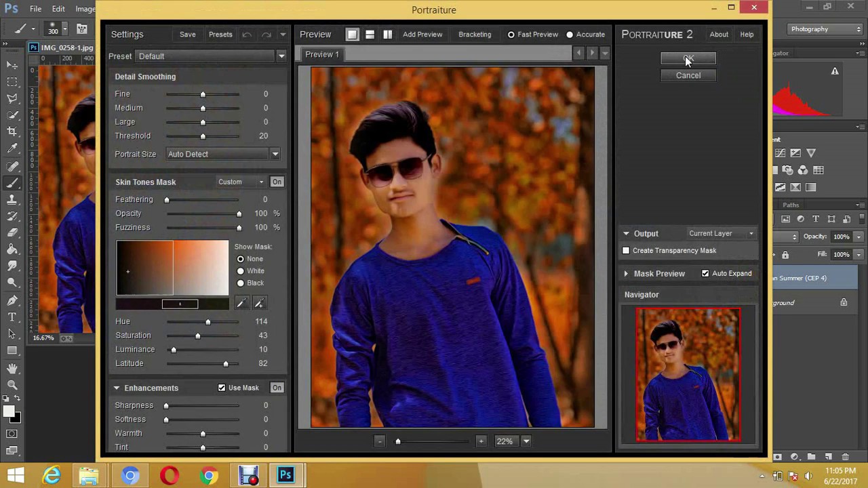
Task: Open the Presets button
Action: 220,35
